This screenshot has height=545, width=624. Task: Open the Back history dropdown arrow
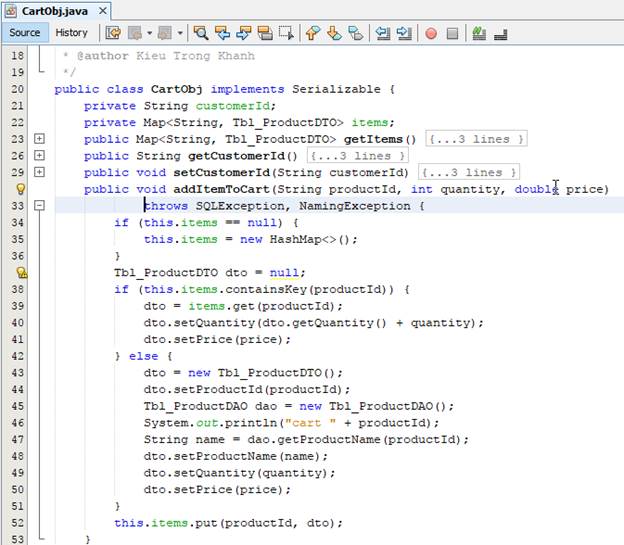149,33
